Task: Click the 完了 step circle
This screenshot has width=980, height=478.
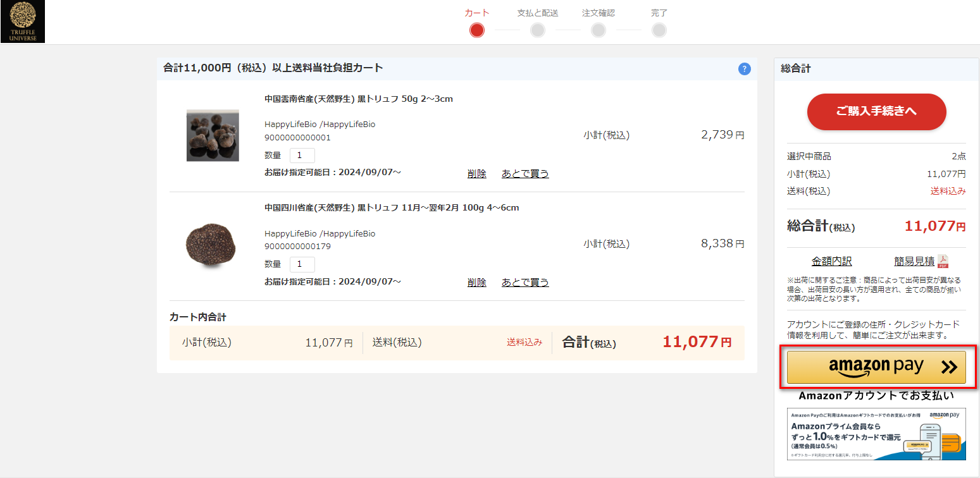Action: click(659, 30)
